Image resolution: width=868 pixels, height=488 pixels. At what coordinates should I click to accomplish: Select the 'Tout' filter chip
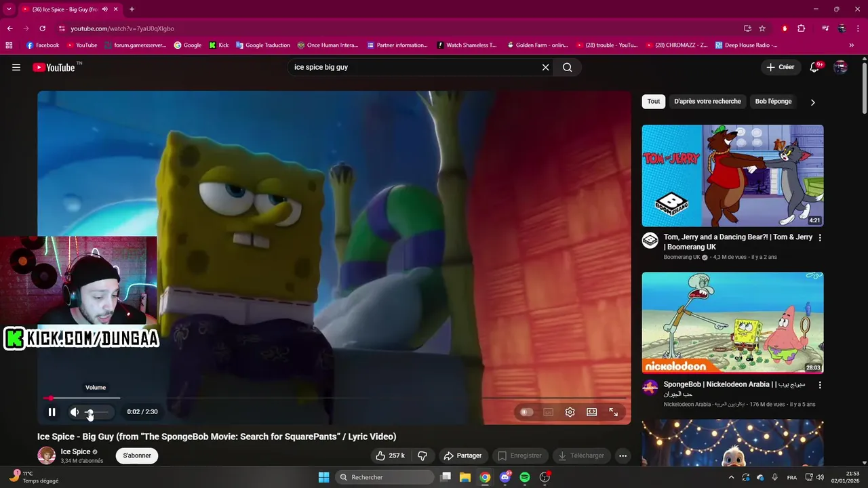click(x=653, y=102)
